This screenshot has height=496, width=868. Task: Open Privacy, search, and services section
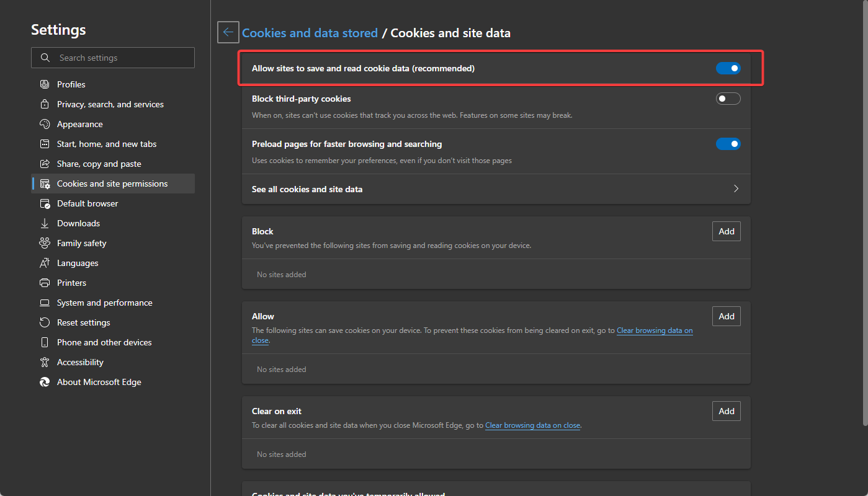pyautogui.click(x=113, y=104)
